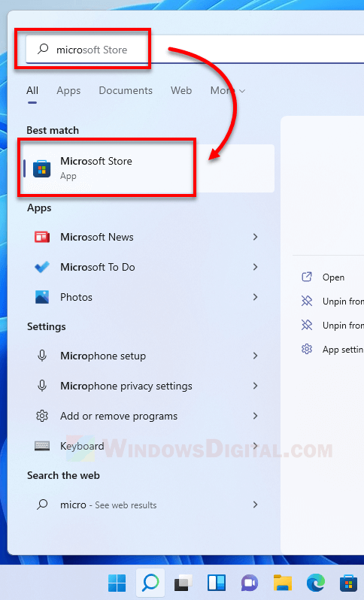
Task: Expand Add or remove programs arrow
Action: coord(255,416)
